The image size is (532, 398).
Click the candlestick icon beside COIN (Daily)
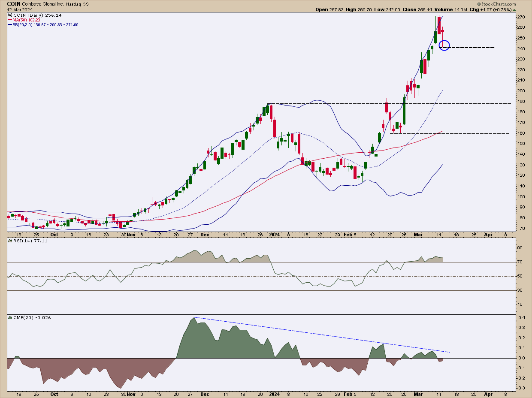click(9, 15)
